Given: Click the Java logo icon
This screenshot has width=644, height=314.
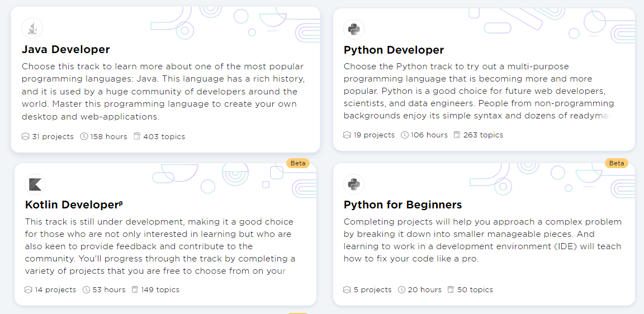Looking at the screenshot, I should [x=32, y=28].
